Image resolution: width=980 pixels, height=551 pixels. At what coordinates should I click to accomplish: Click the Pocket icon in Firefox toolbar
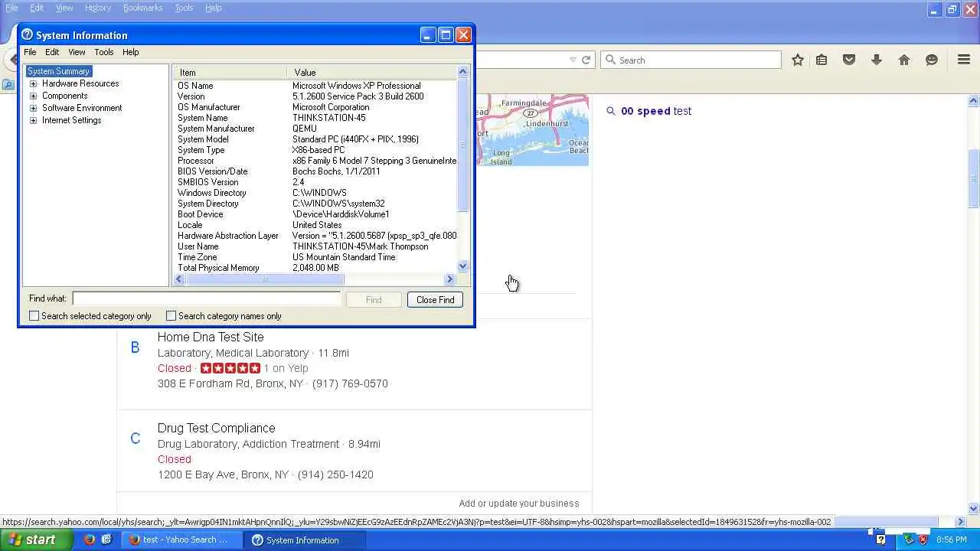(849, 60)
